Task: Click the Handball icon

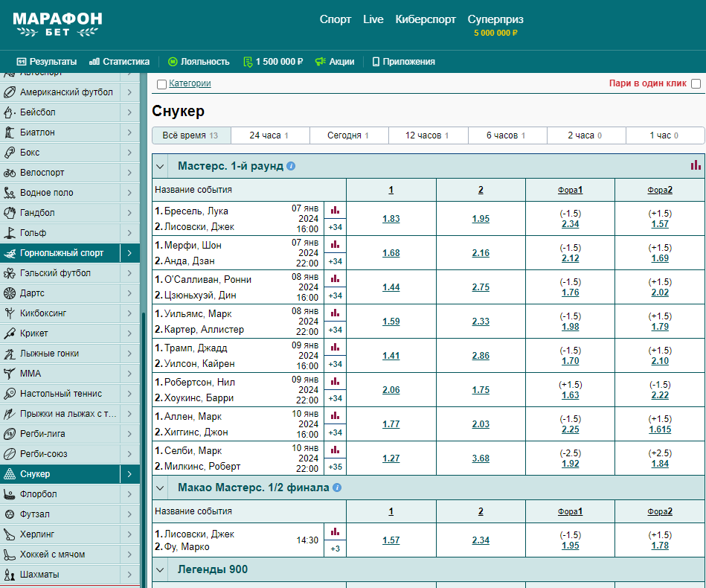Action: pyautogui.click(x=10, y=213)
